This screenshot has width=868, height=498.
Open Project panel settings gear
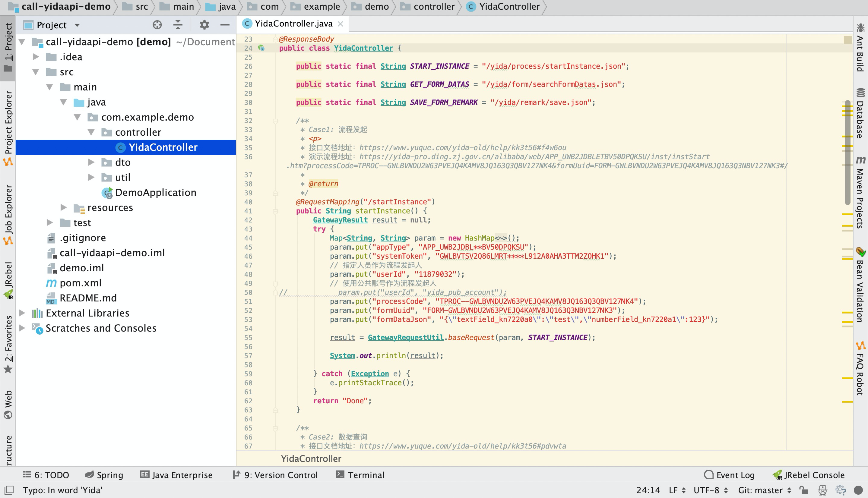[204, 25]
